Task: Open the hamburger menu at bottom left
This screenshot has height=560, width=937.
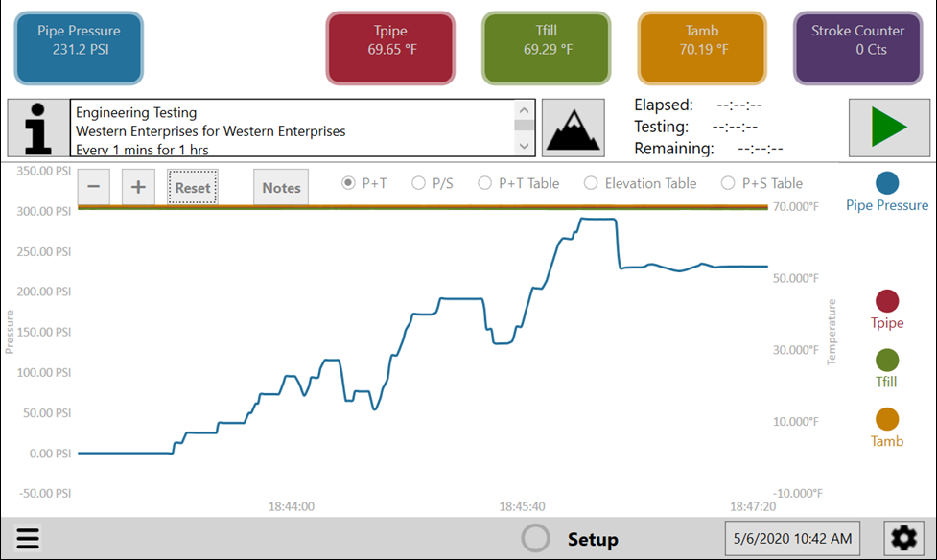Action: (x=28, y=539)
